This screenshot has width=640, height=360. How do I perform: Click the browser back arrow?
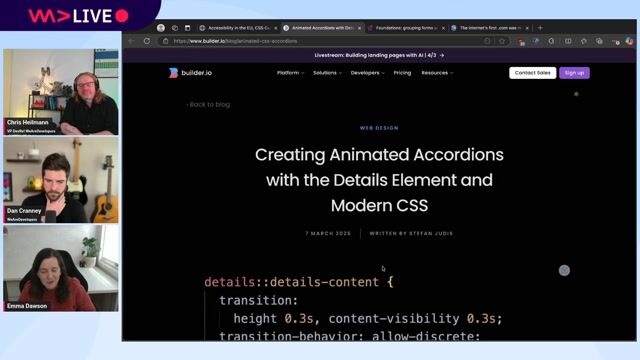(x=131, y=41)
